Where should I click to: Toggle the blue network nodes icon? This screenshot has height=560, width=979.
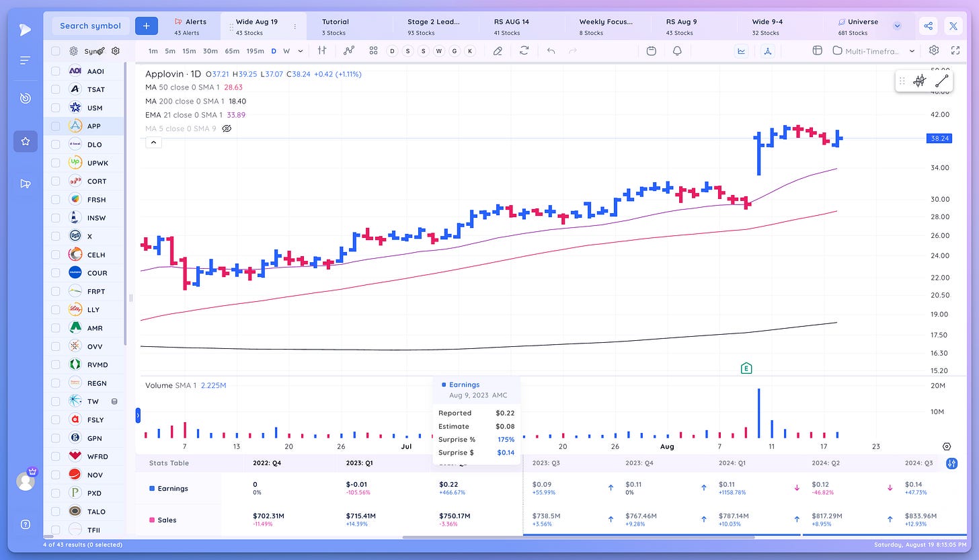[x=769, y=50]
